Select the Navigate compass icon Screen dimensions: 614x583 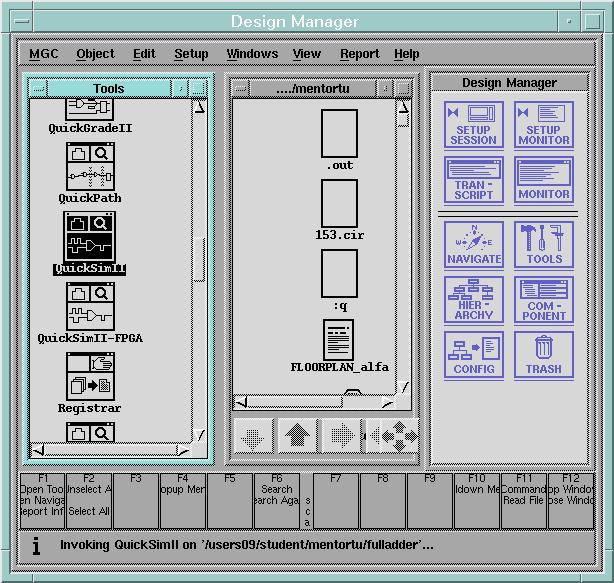(x=473, y=245)
